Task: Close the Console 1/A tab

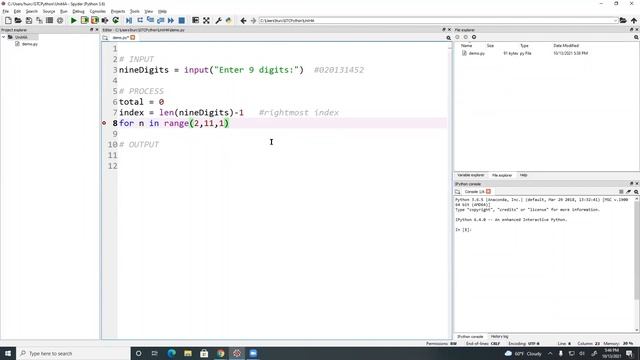Action: 488,191
